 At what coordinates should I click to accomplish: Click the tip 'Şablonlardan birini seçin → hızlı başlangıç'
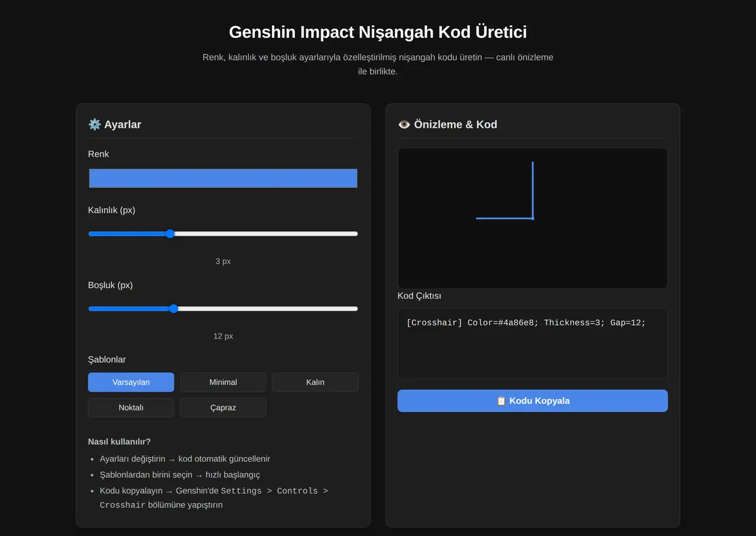[180, 475]
